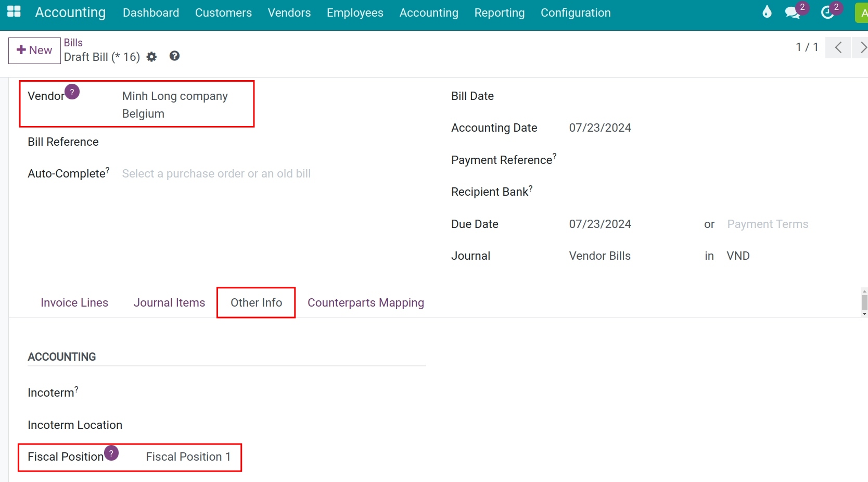The image size is (868, 482).
Task: Open the activities clock icon
Action: pyautogui.click(x=827, y=12)
